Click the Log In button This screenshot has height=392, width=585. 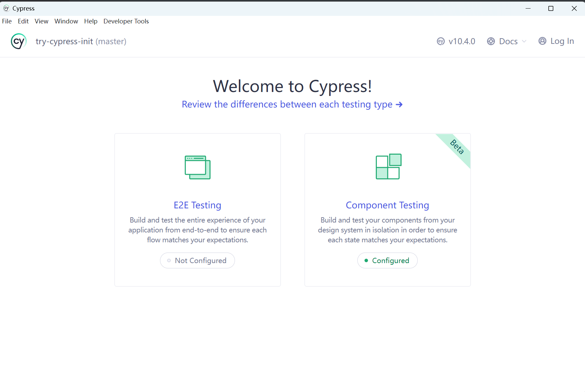click(556, 41)
